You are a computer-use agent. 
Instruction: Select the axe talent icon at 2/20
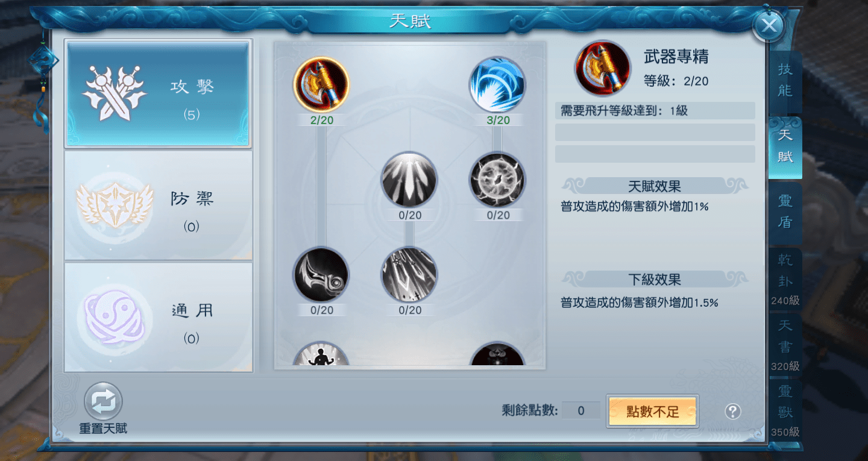321,84
